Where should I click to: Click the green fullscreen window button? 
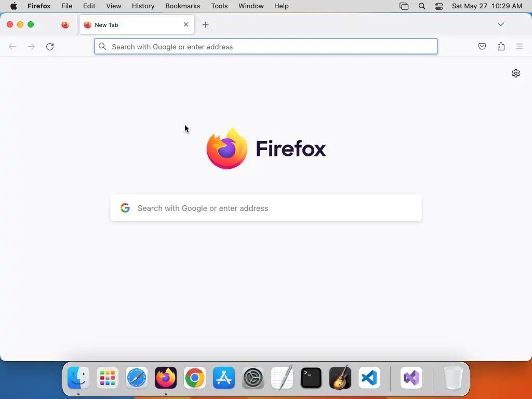pos(31,24)
